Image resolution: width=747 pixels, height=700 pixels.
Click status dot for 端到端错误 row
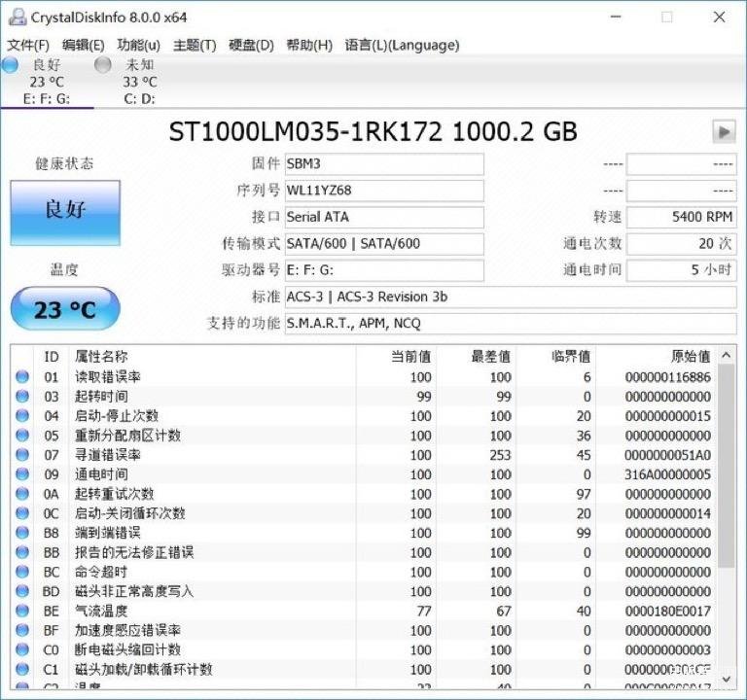tap(22, 534)
